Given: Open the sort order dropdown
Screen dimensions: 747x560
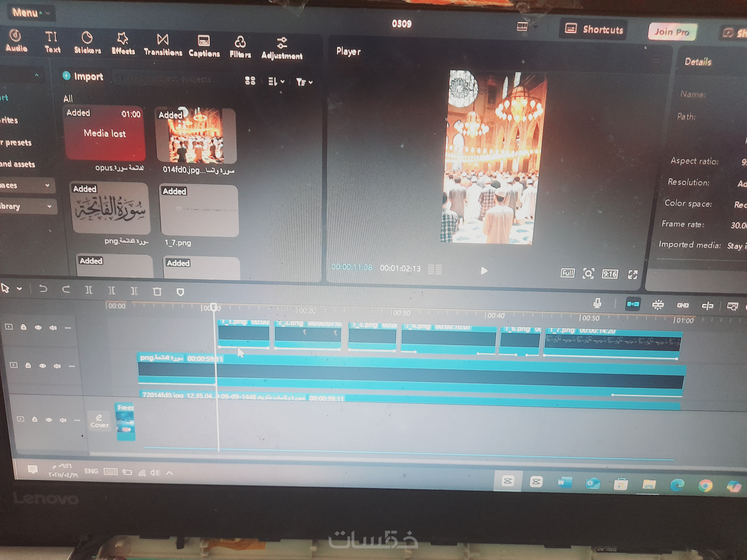Looking at the screenshot, I should coord(276,81).
